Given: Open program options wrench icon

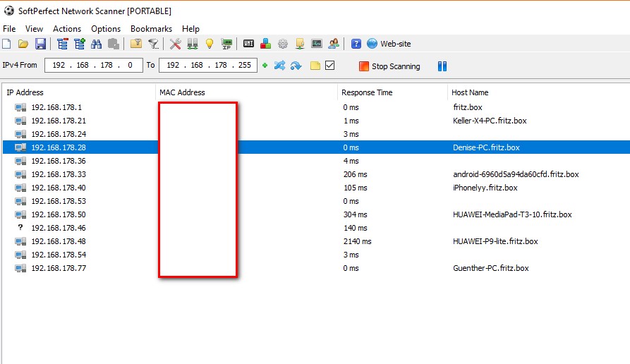Looking at the screenshot, I should (175, 44).
